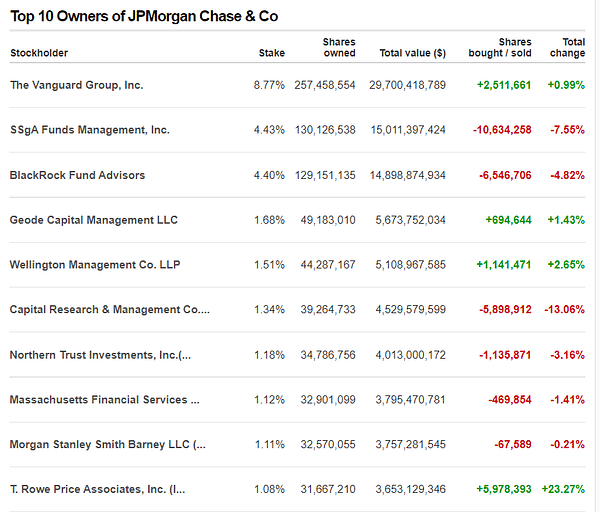This screenshot has height=512, width=600.
Task: Click the +1.43% total change value
Action: 566,220
